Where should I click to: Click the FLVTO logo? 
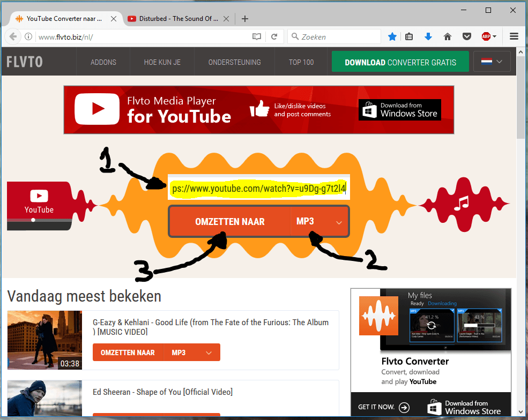pyautogui.click(x=25, y=62)
